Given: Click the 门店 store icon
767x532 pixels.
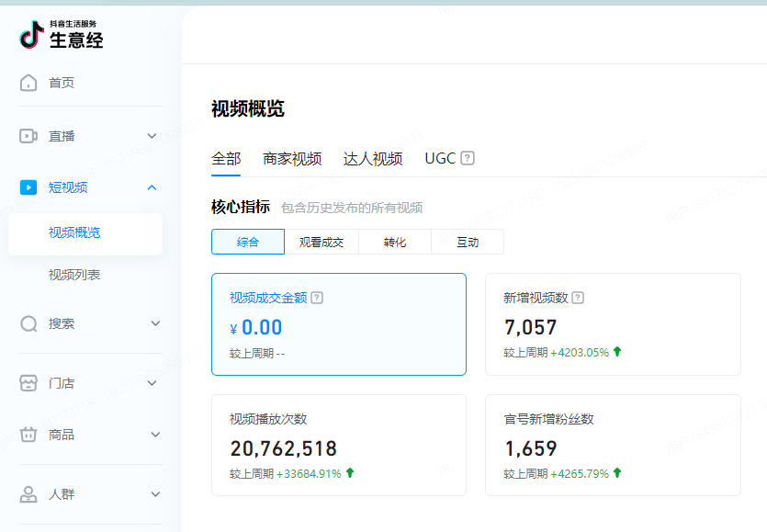Looking at the screenshot, I should pos(28,383).
